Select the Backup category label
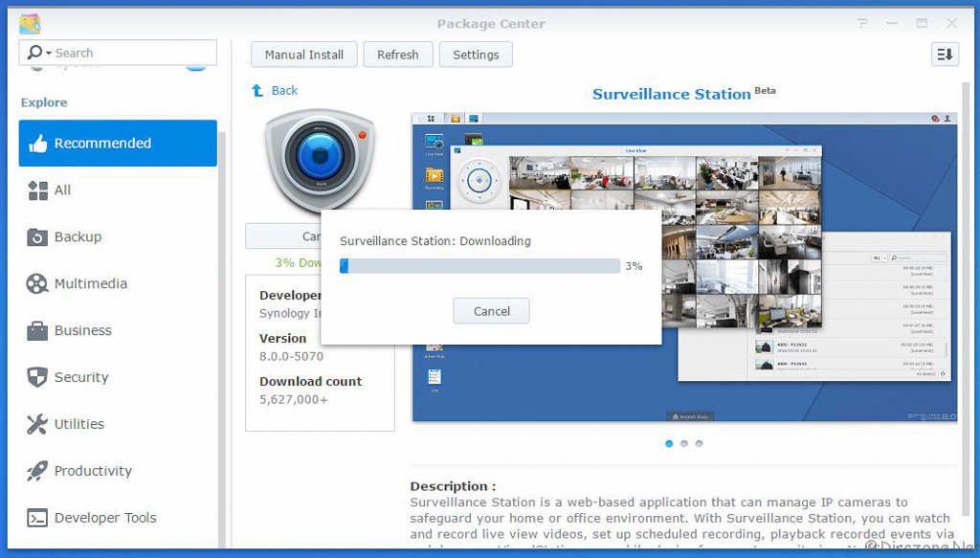The width and height of the screenshot is (980, 558). (78, 236)
